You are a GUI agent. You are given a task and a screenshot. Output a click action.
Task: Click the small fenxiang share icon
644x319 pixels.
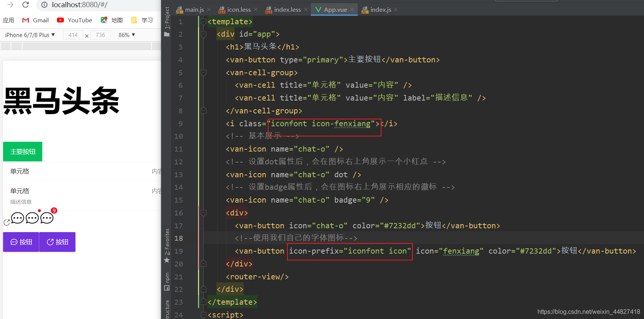pyautogui.click(x=6, y=223)
